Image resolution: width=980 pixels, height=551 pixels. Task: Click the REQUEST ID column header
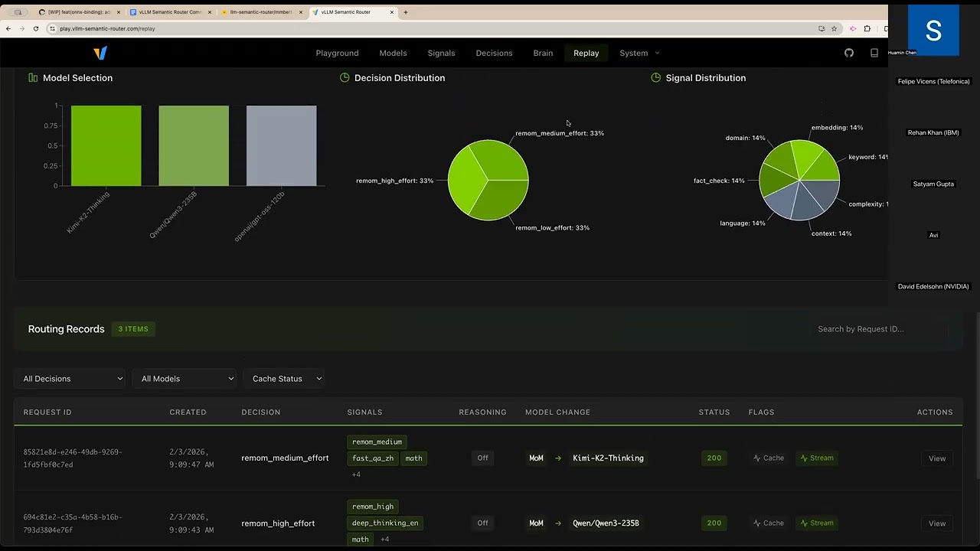tap(47, 412)
